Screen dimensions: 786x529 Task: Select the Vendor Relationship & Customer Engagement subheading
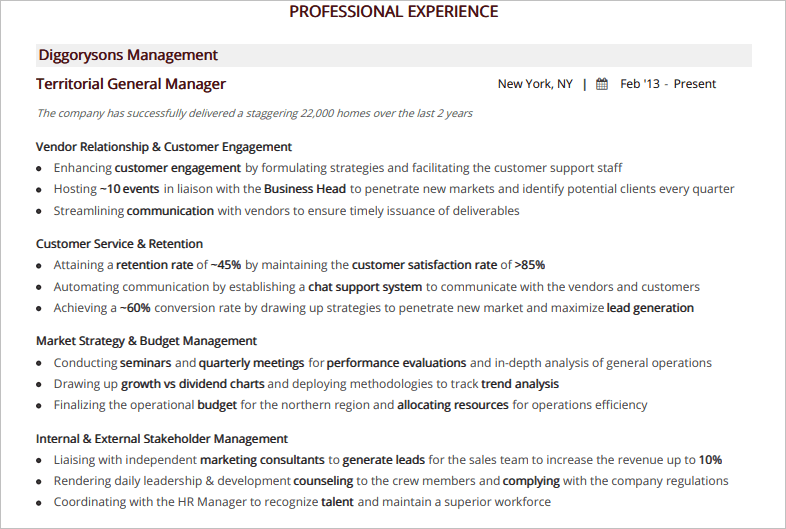click(x=164, y=146)
